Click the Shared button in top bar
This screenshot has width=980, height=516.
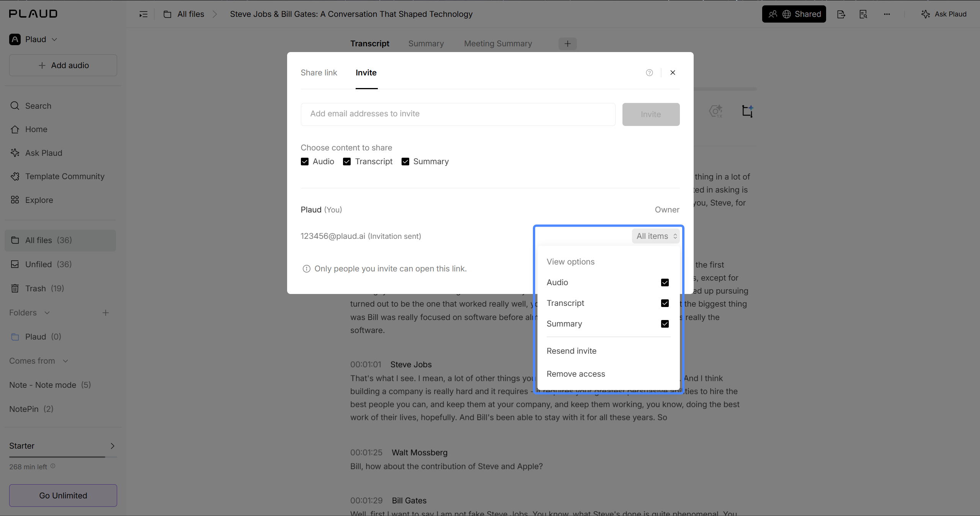tap(794, 14)
